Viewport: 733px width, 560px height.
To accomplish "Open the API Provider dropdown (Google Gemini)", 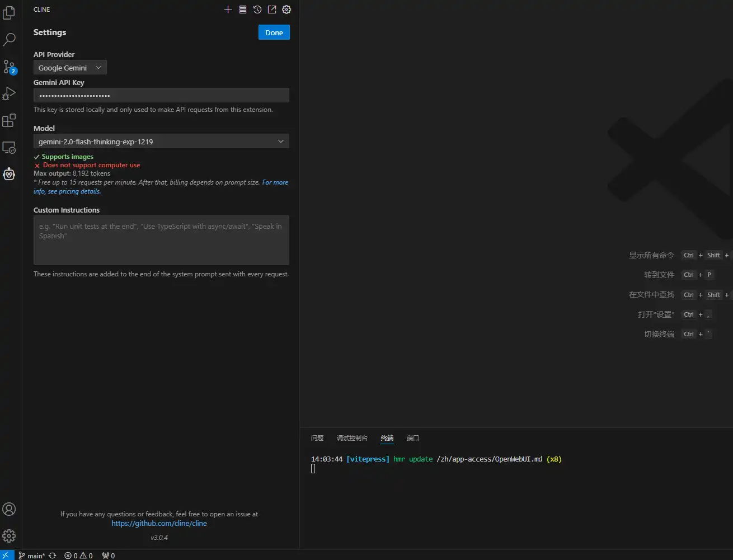I will pyautogui.click(x=70, y=68).
